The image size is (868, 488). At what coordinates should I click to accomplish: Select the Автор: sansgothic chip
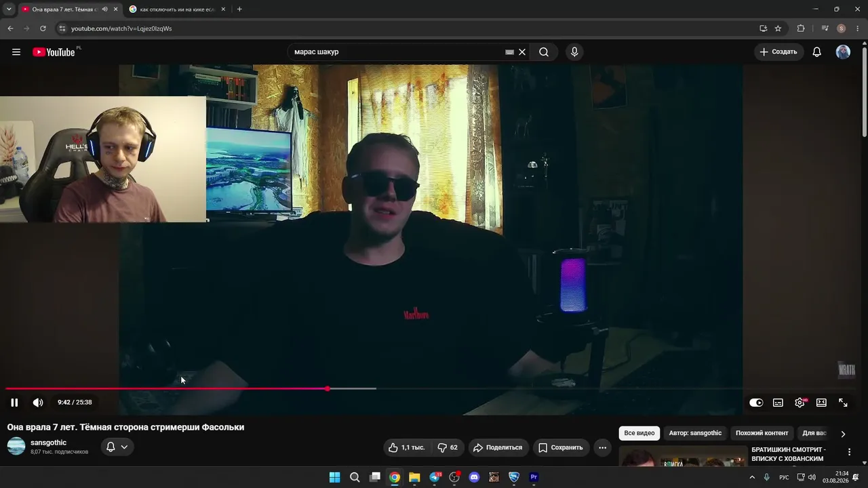[696, 433]
